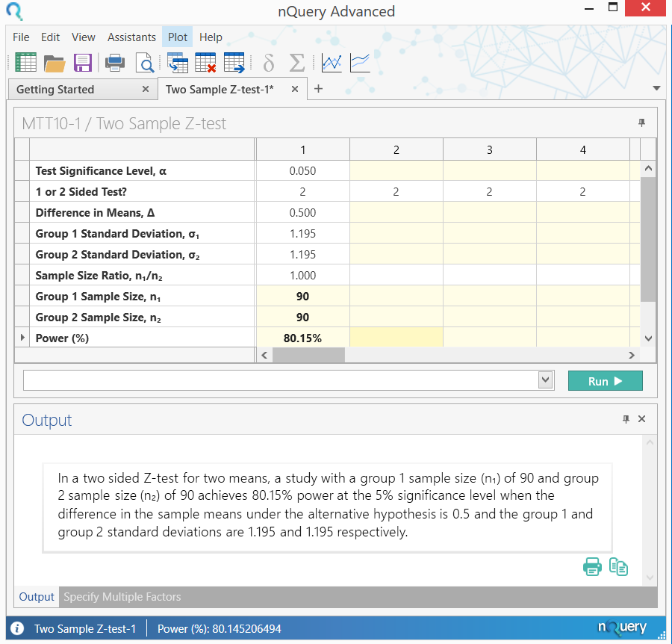
Task: Save the current design
Action: (x=82, y=62)
